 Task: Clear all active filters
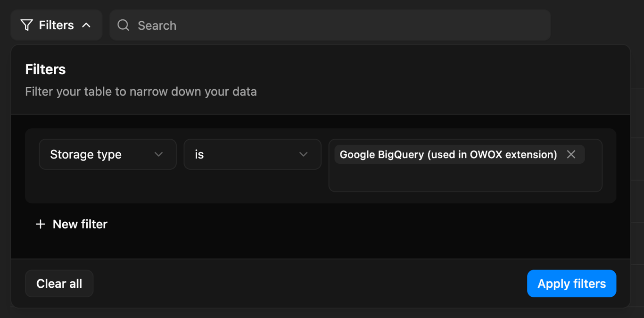[59, 283]
